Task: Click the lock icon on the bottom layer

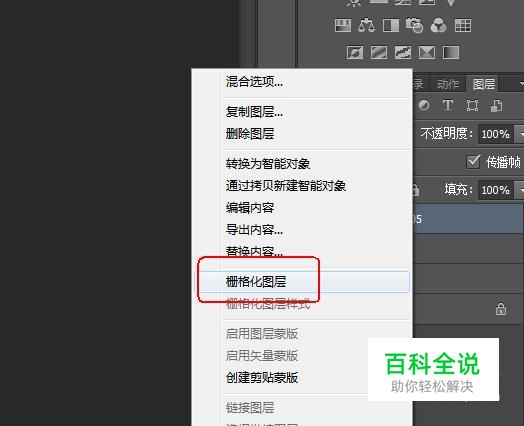Action: coord(501,309)
